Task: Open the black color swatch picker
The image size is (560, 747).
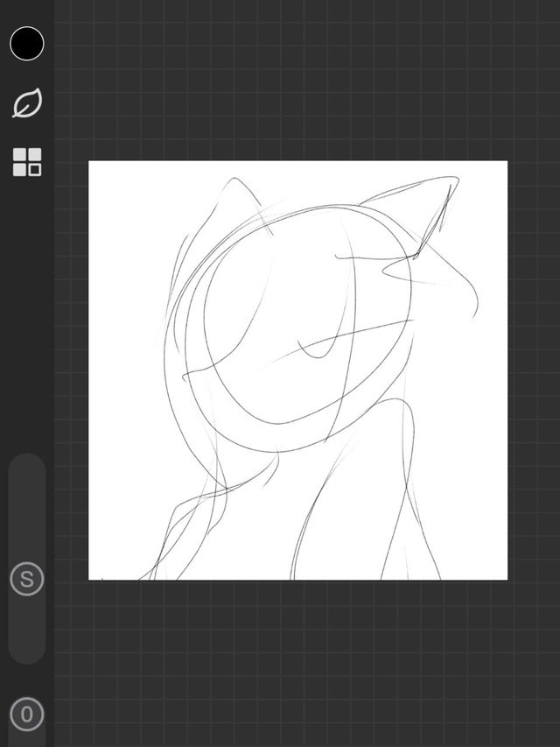Action: tap(26, 44)
